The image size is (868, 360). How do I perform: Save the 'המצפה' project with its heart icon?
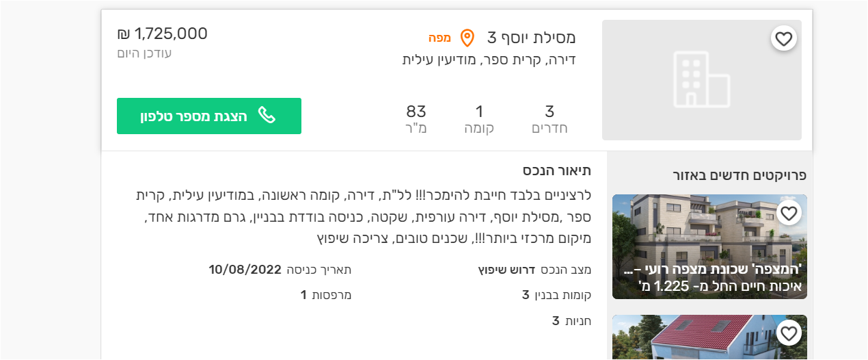tap(789, 214)
